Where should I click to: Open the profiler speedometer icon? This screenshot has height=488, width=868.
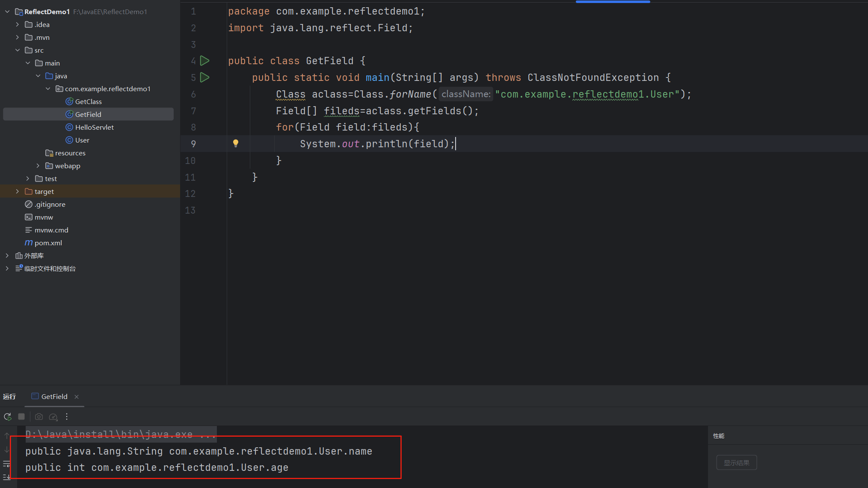point(53,417)
